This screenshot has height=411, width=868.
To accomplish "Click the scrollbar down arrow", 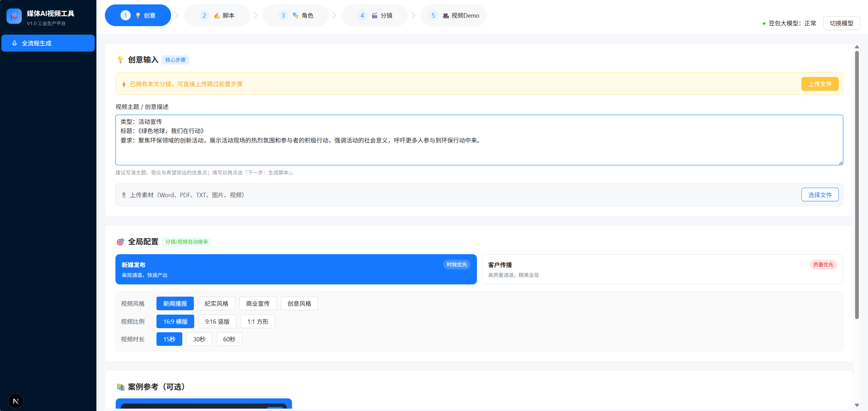I will (x=857, y=405).
